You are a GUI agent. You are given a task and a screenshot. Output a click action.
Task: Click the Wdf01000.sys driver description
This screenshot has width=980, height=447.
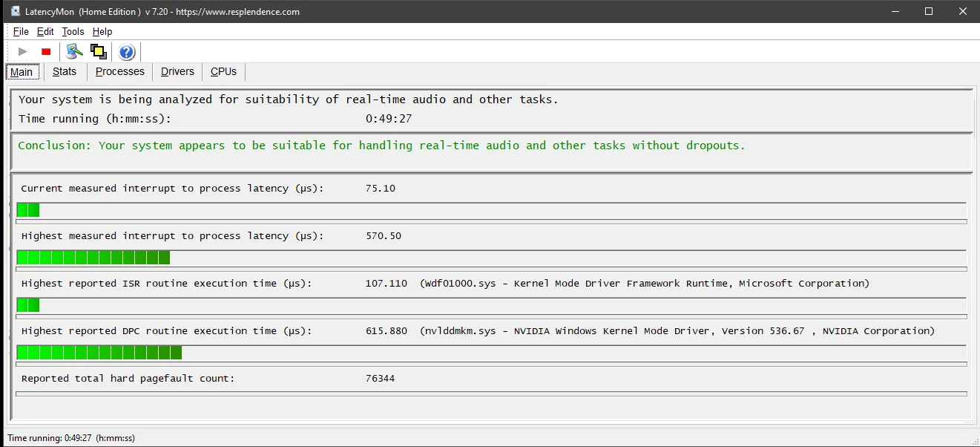click(x=645, y=284)
